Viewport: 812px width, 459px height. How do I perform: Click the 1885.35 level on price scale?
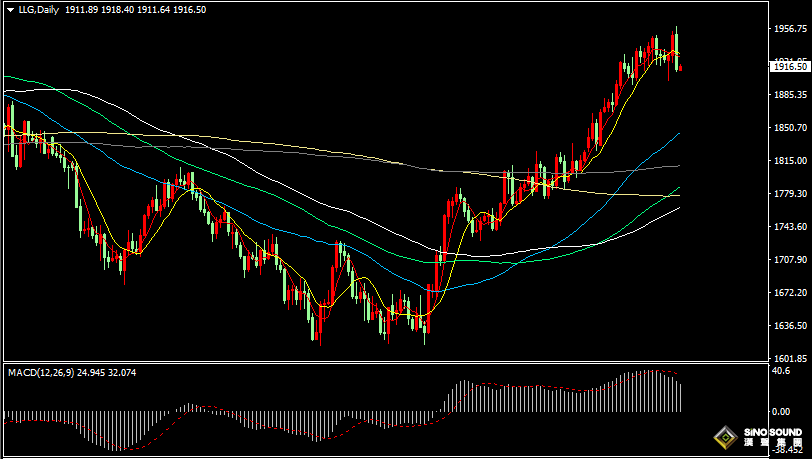[789, 95]
